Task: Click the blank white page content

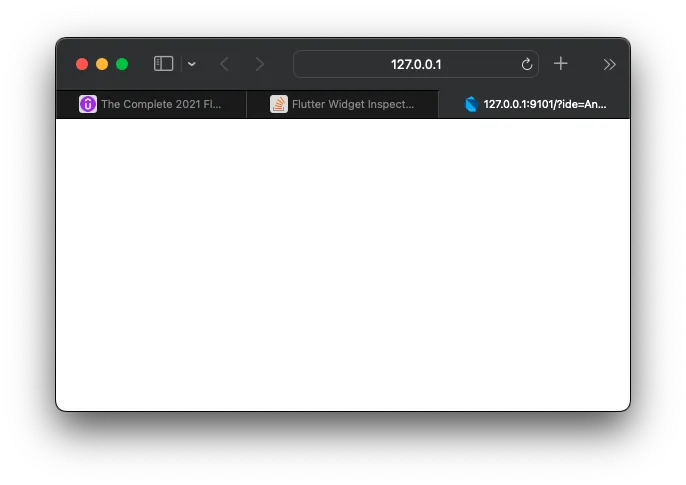Action: pos(343,264)
